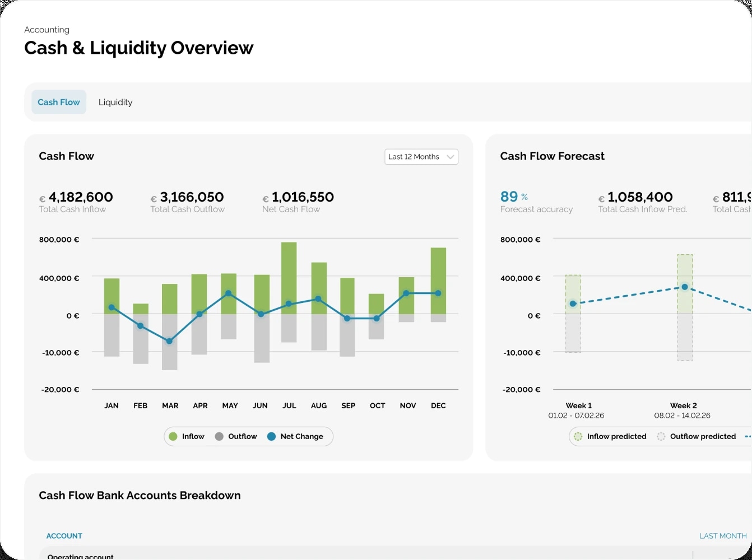This screenshot has width=752, height=560.
Task: Click the 08.02 - 14.02.26 date range label
Action: tap(683, 416)
